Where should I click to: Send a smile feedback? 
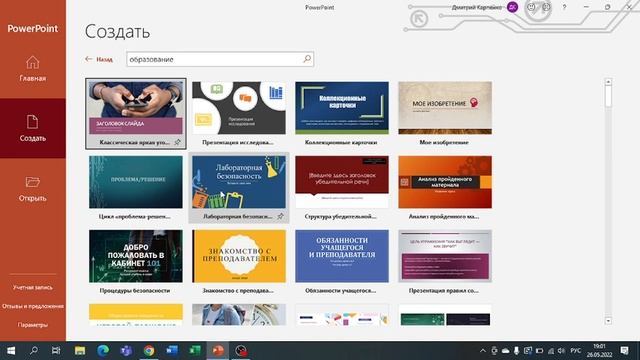tap(531, 7)
